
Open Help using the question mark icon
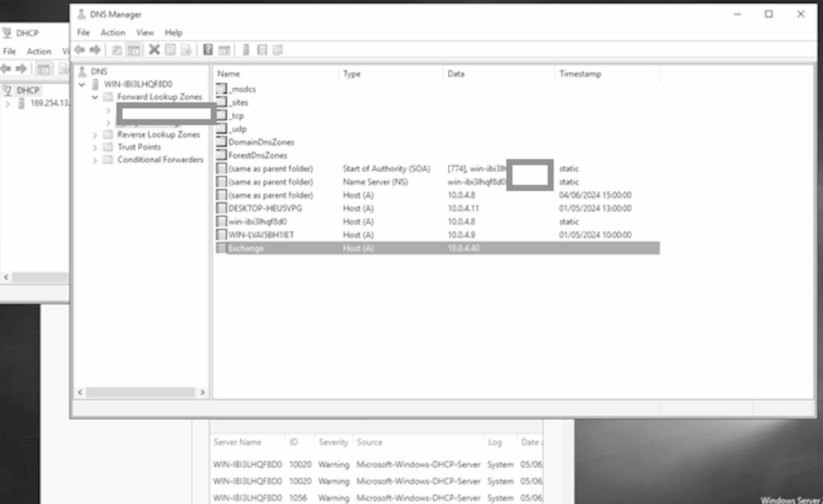(208, 50)
